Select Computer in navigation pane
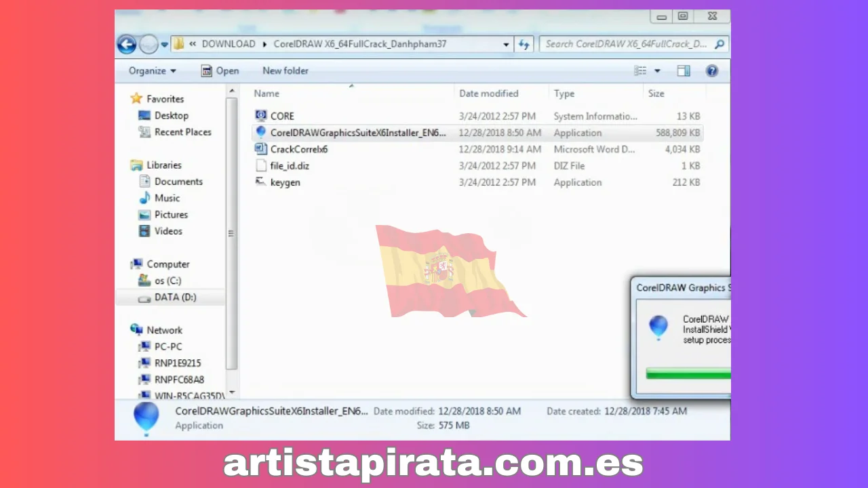Image resolution: width=868 pixels, height=488 pixels. (x=168, y=264)
